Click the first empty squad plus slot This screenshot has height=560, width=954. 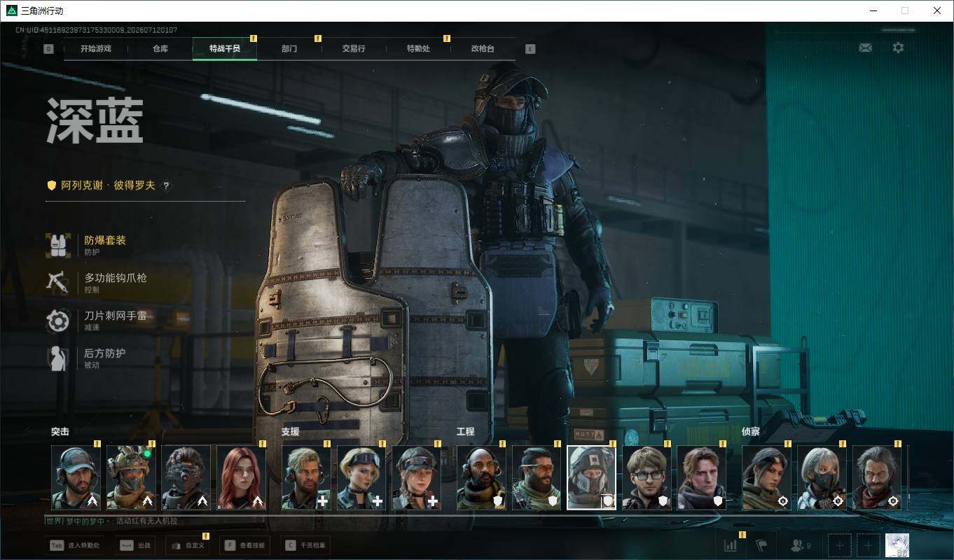pos(840,545)
